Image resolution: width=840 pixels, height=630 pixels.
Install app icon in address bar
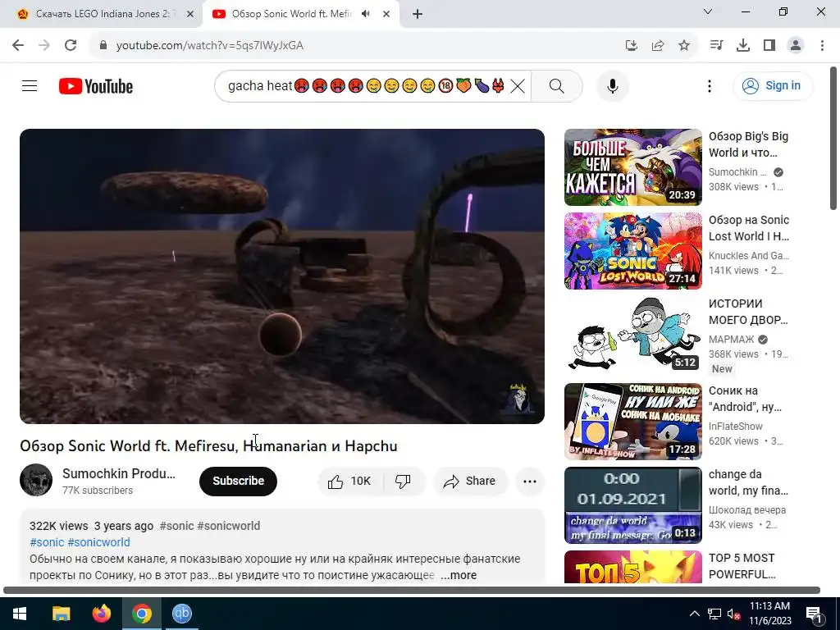(x=632, y=45)
